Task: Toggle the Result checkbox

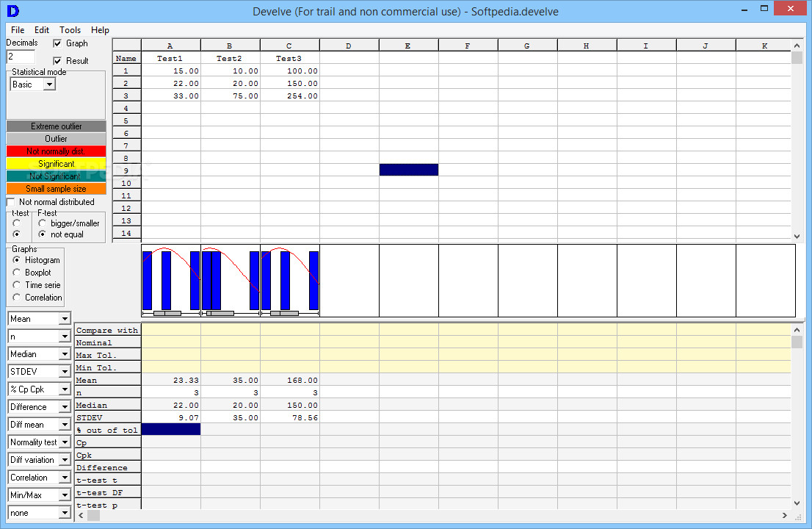Action: (57, 61)
